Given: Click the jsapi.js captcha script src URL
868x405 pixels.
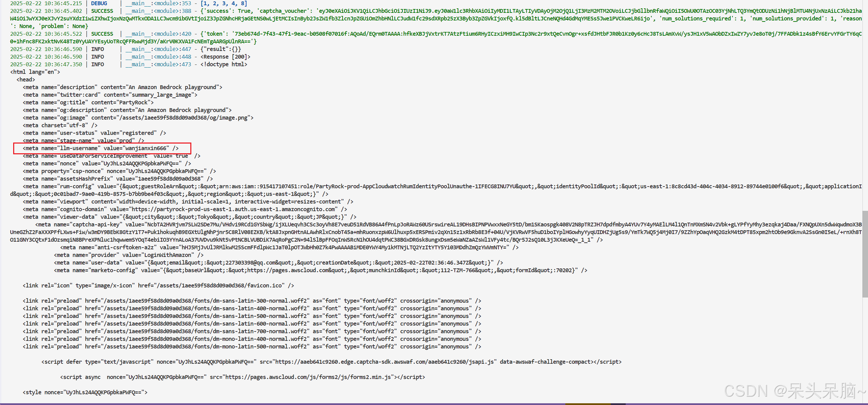Looking at the screenshot, I should point(385,362).
